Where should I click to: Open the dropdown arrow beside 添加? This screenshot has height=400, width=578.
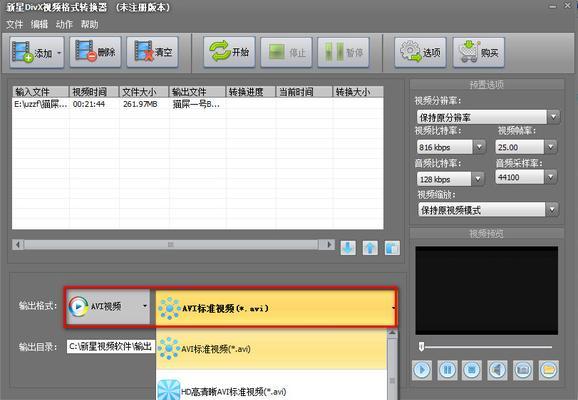[59, 53]
